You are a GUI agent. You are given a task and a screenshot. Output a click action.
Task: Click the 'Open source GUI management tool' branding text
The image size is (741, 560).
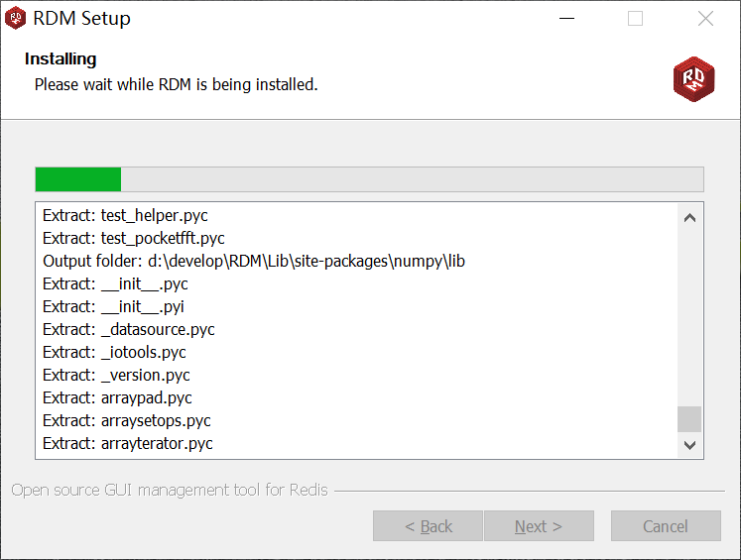click(170, 490)
